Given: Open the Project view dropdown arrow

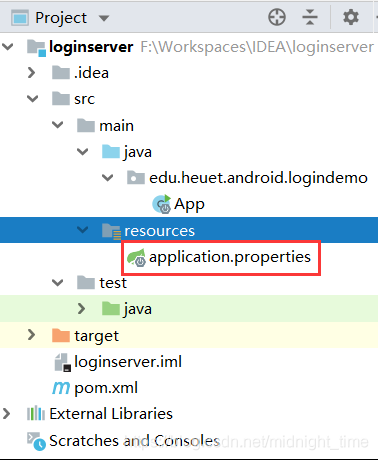Looking at the screenshot, I should [x=104, y=18].
